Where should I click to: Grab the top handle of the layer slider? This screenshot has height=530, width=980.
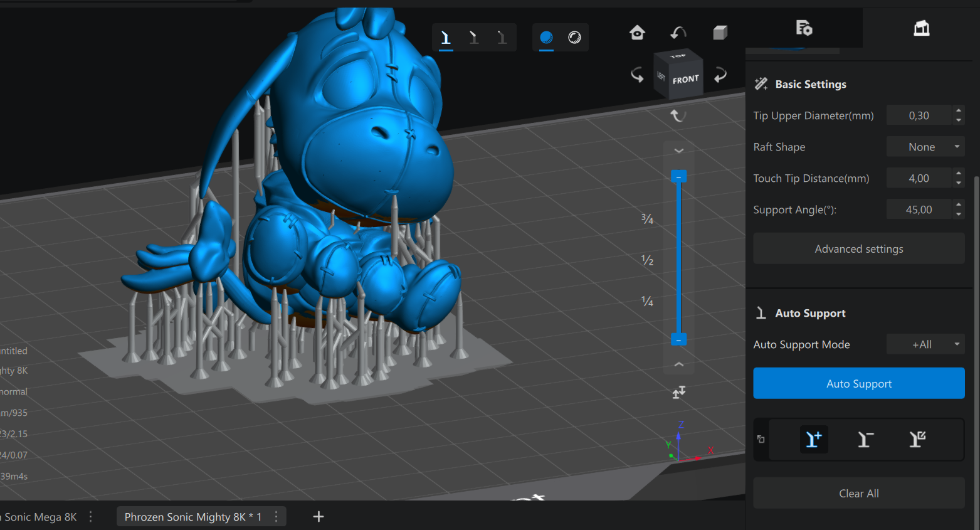[x=678, y=177]
